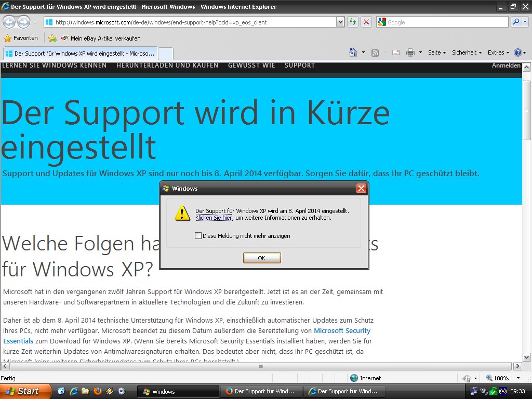Screen dimensions: 532x399
Task: Click the Read Mail envelope icon
Action: (x=395, y=52)
